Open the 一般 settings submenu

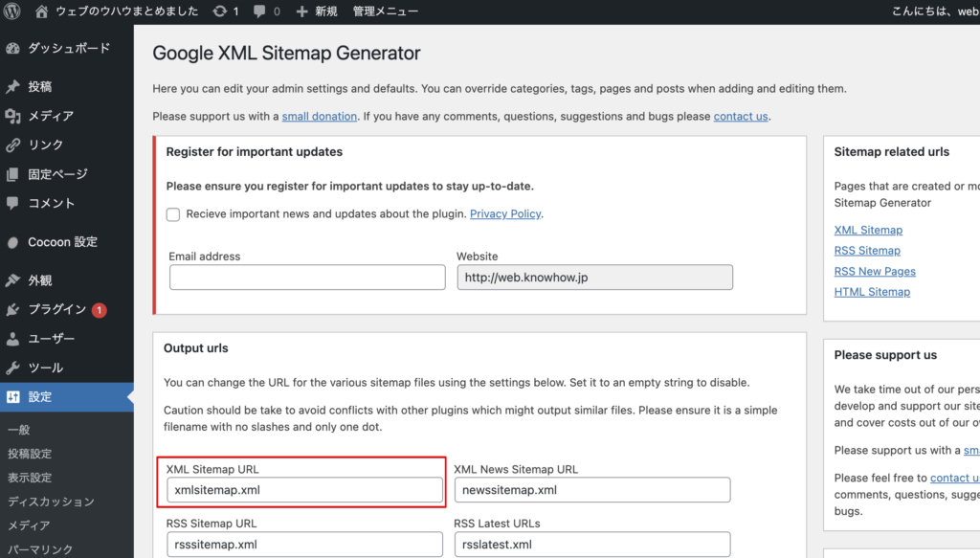19,430
